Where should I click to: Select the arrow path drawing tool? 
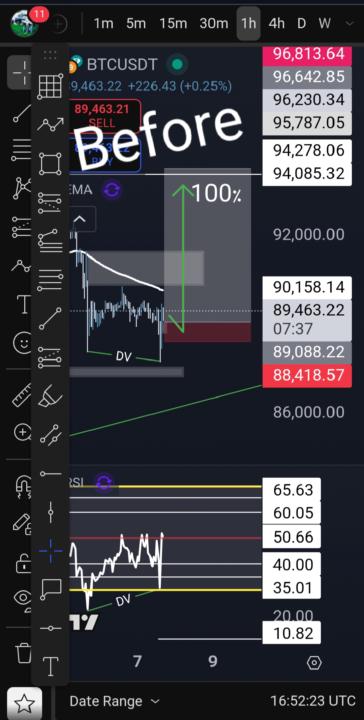(50, 124)
